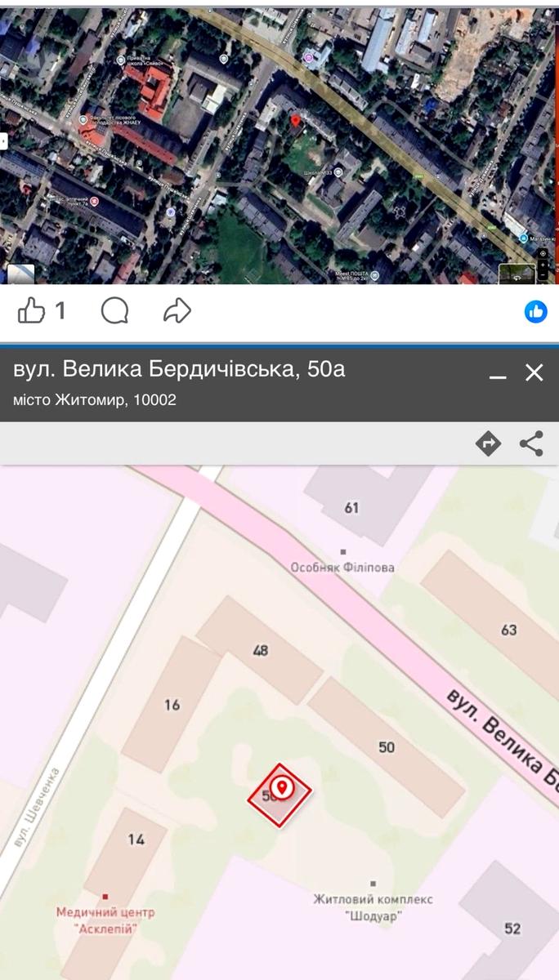559x980 pixels.
Task: Click the red marker on the satellite map
Action: (295, 121)
